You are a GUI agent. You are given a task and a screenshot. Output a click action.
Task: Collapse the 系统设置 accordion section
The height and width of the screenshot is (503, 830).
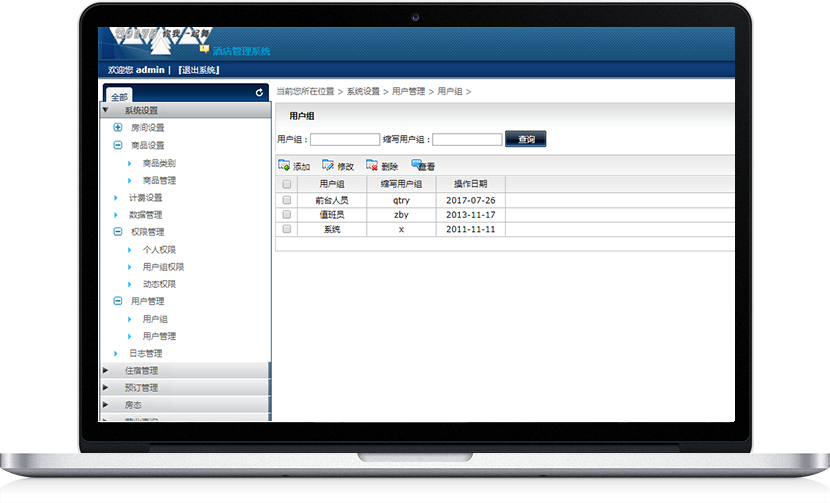[106, 110]
